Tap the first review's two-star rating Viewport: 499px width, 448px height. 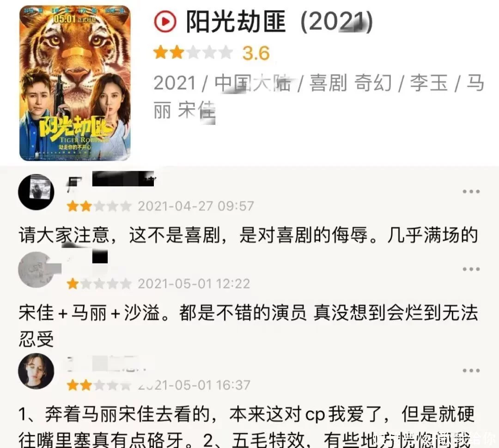(99, 206)
